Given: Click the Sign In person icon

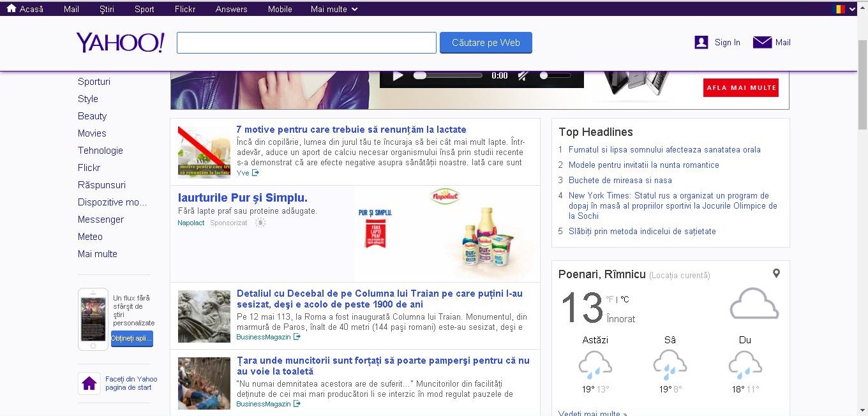Looking at the screenshot, I should tap(701, 42).
